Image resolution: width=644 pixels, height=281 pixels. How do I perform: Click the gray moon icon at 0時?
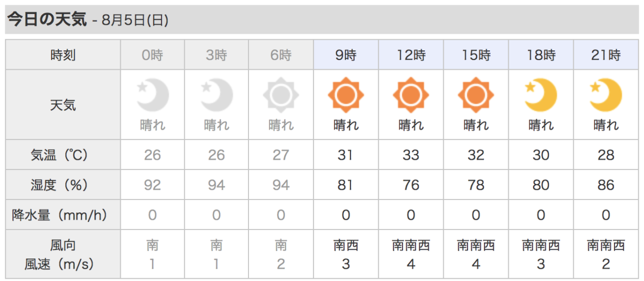(x=153, y=95)
